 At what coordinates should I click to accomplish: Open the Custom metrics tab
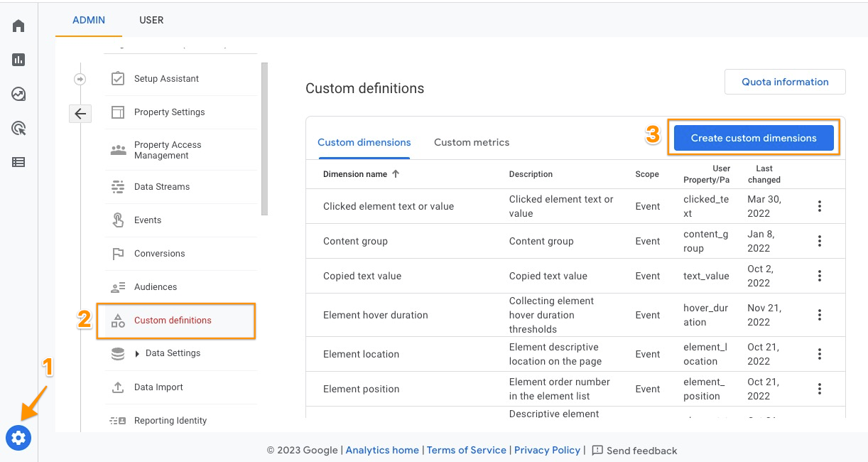tap(471, 142)
